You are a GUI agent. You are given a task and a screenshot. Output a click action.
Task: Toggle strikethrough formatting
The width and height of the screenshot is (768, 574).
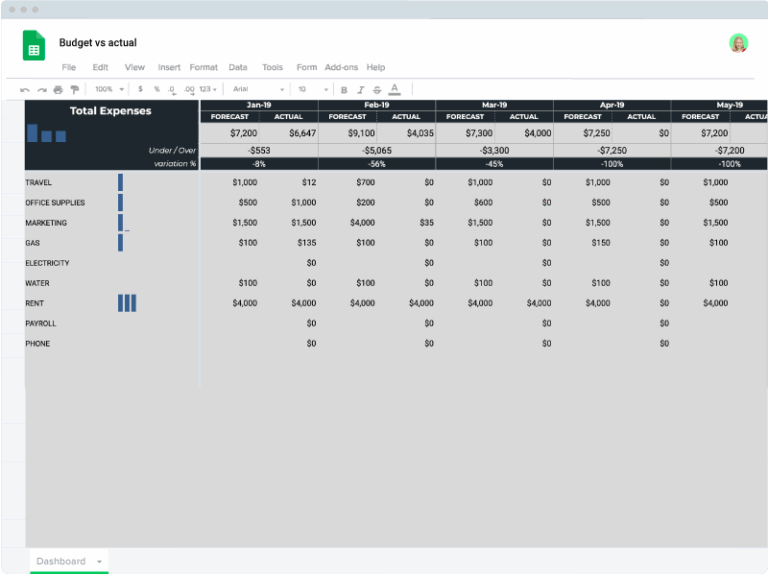[377, 89]
